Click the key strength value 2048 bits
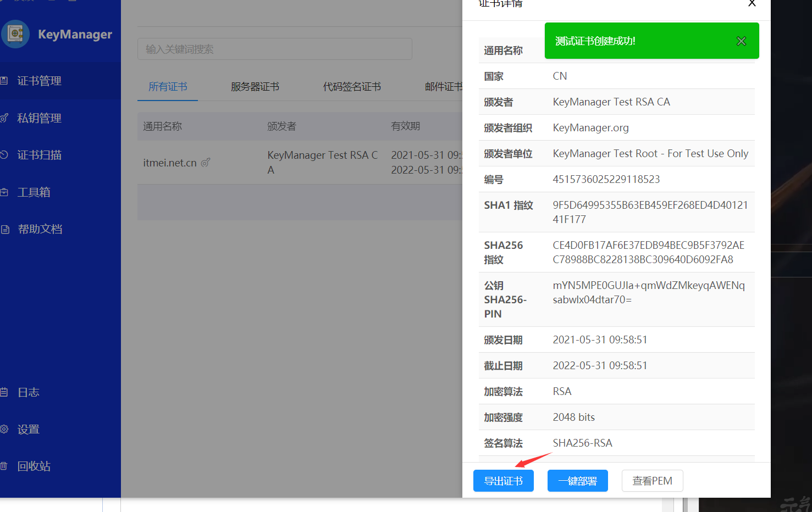The image size is (812, 512). 574,417
